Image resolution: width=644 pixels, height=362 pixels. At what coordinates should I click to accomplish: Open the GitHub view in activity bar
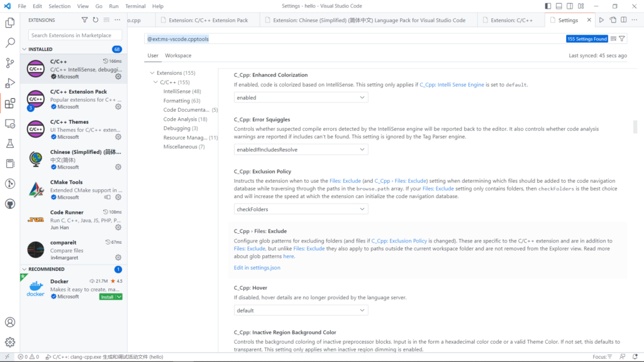(10, 204)
